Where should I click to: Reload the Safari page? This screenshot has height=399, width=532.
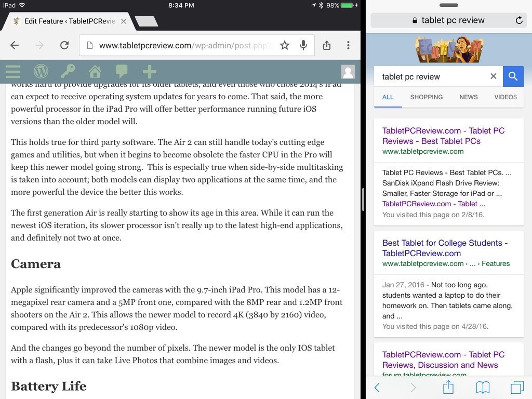pyautogui.click(x=519, y=20)
